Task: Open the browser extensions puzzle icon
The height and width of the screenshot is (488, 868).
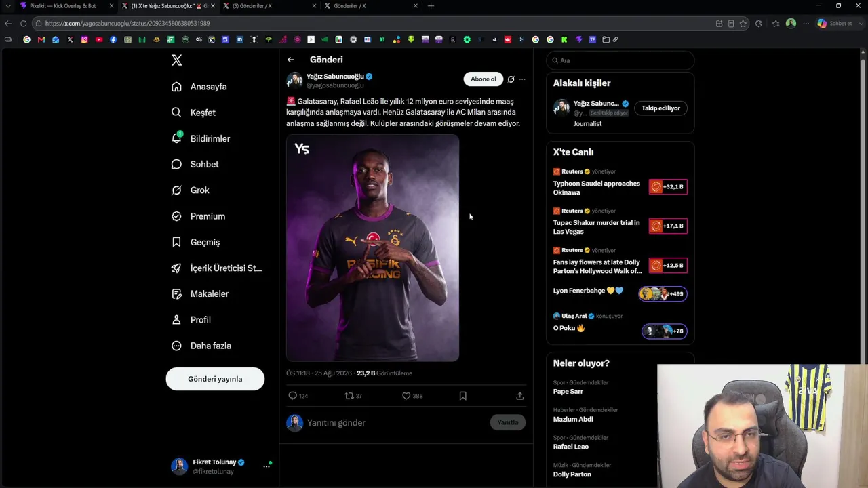Action: 759,24
